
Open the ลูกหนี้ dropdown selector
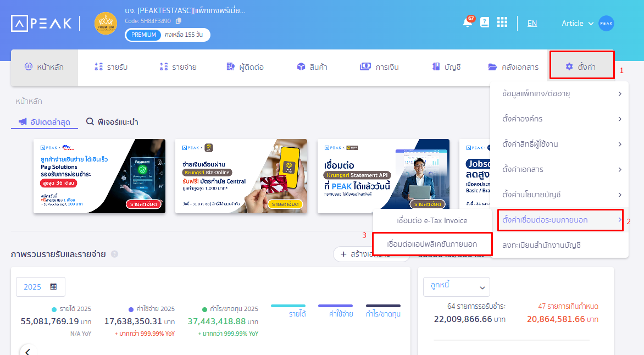(456, 287)
